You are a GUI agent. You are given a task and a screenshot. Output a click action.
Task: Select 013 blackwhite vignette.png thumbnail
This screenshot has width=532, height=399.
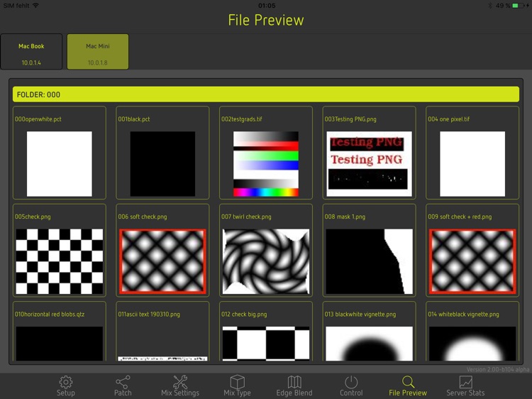tap(369, 344)
